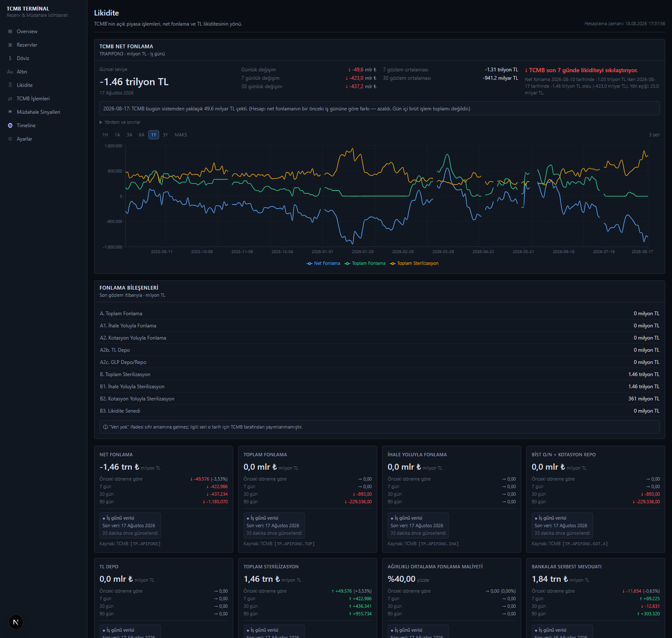The height and width of the screenshot is (638, 672).
Task: Expand the Yöntem ve sınırlar section
Action: 120,123
